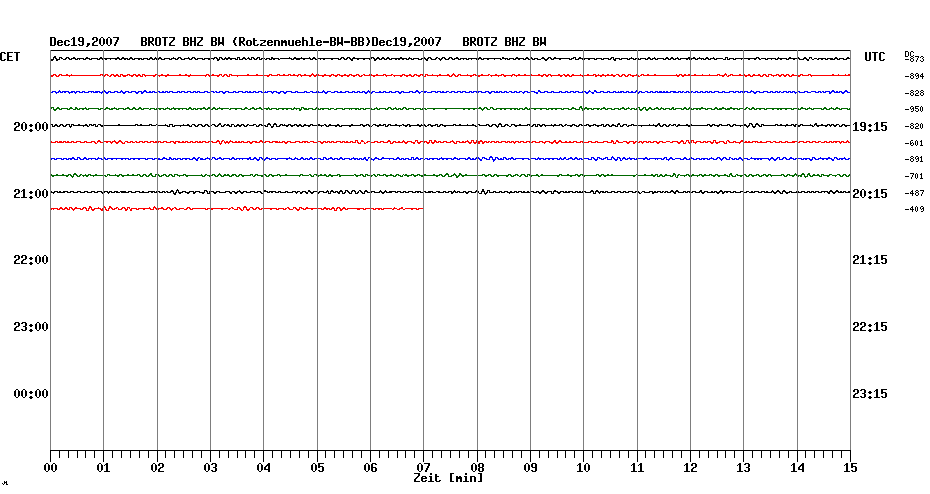Viewport: 930px width, 494px height.
Task: Click the 07 minute tick label
Action: pos(423,467)
